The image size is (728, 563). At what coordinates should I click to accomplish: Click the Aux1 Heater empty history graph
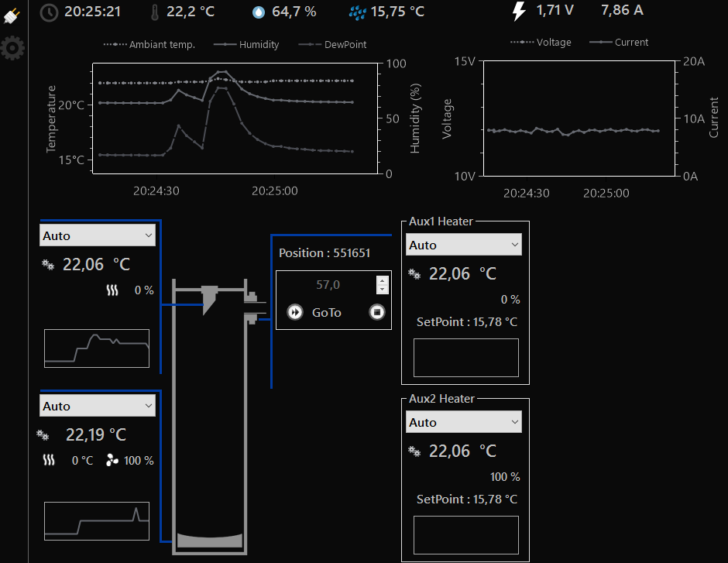466,358
